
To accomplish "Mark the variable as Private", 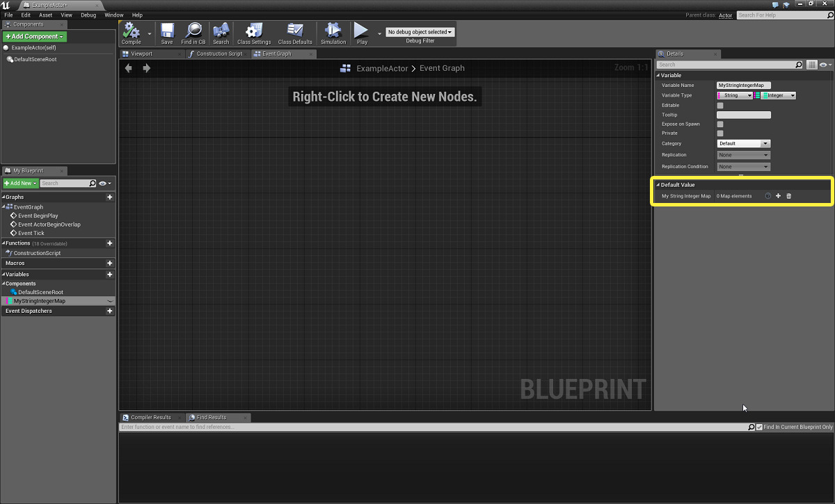I will [x=720, y=133].
